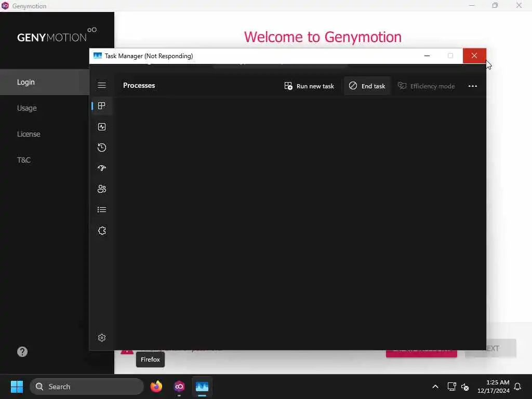Select Usage tab in Genymotion sidebar

pyautogui.click(x=27, y=108)
